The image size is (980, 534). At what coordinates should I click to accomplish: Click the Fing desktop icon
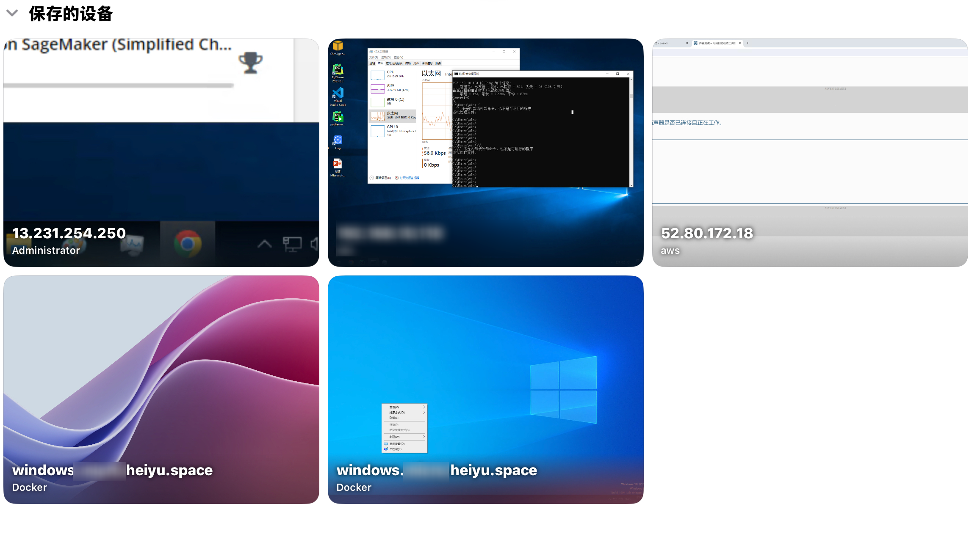tap(338, 140)
